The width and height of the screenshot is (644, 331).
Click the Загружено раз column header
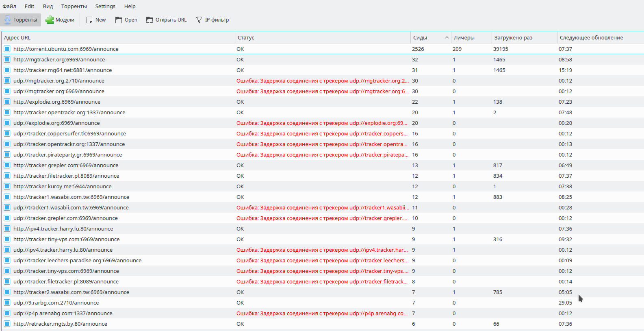coord(513,37)
